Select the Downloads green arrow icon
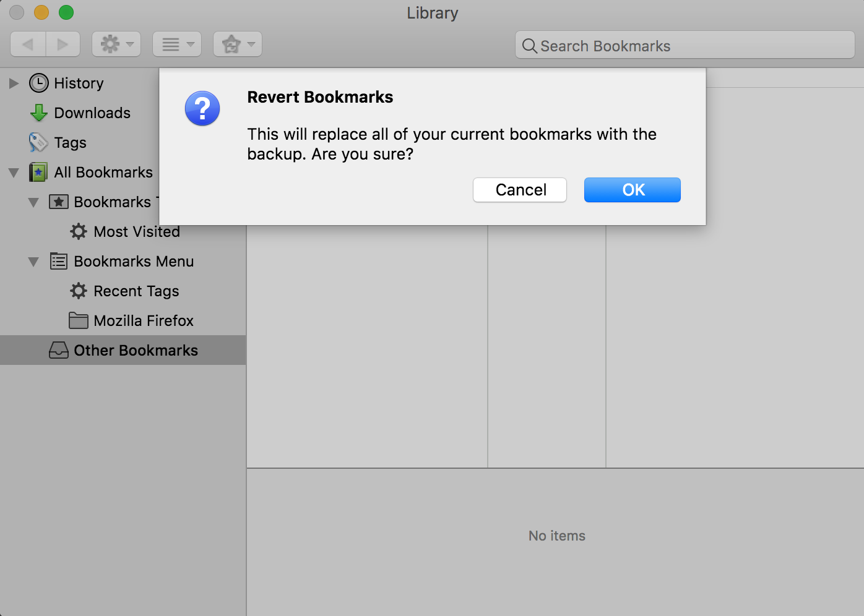864x616 pixels. (x=39, y=113)
